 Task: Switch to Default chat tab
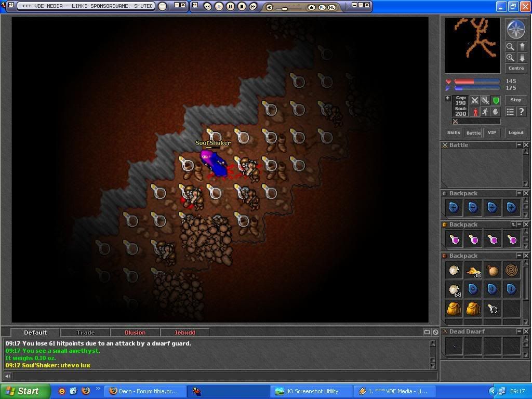click(35, 332)
